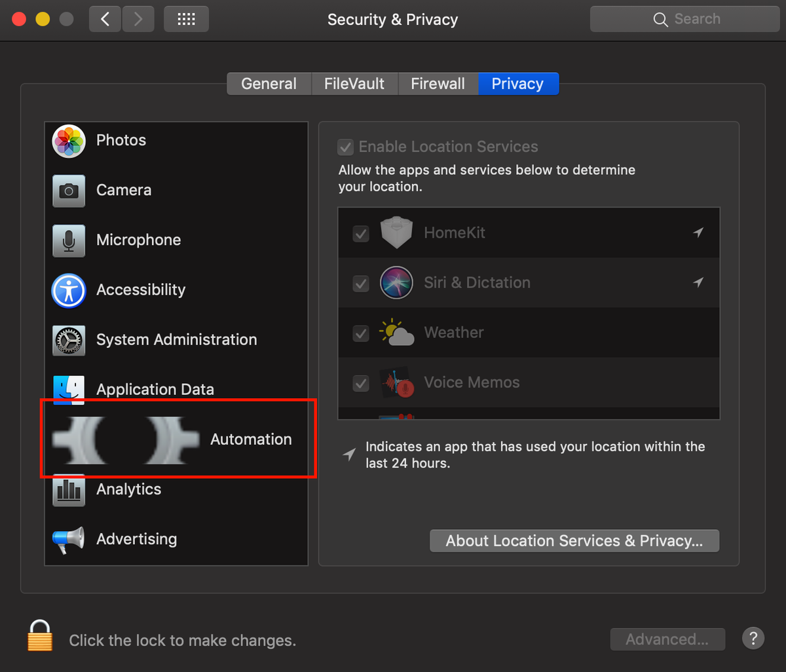Viewport: 786px width, 672px height.
Task: Click the location arrow next to Siri & Dictation
Action: 698,282
